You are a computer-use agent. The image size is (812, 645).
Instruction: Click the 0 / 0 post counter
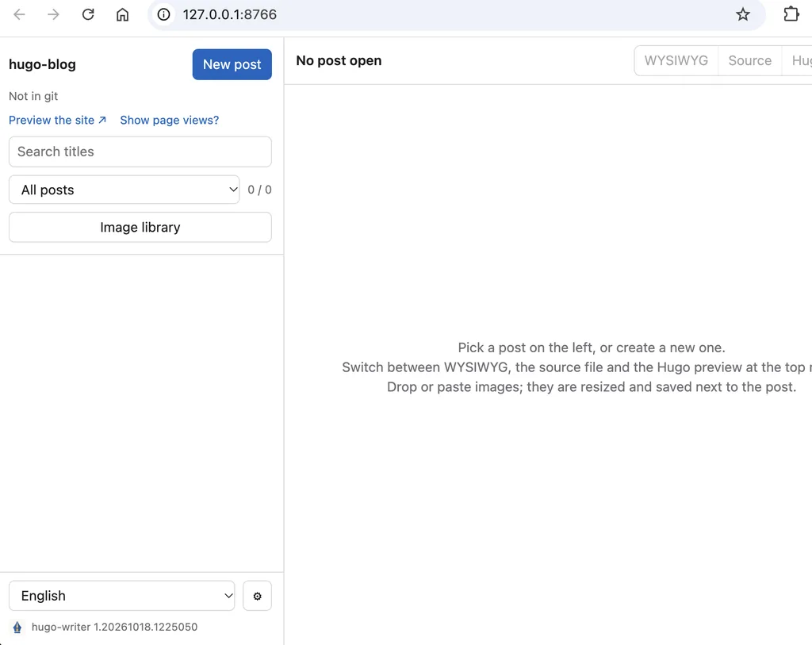259,190
